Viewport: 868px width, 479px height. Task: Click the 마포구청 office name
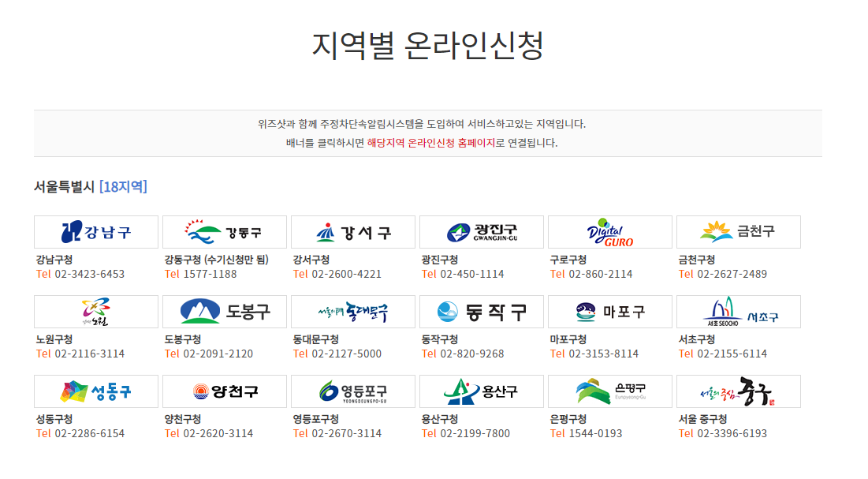[568, 339]
